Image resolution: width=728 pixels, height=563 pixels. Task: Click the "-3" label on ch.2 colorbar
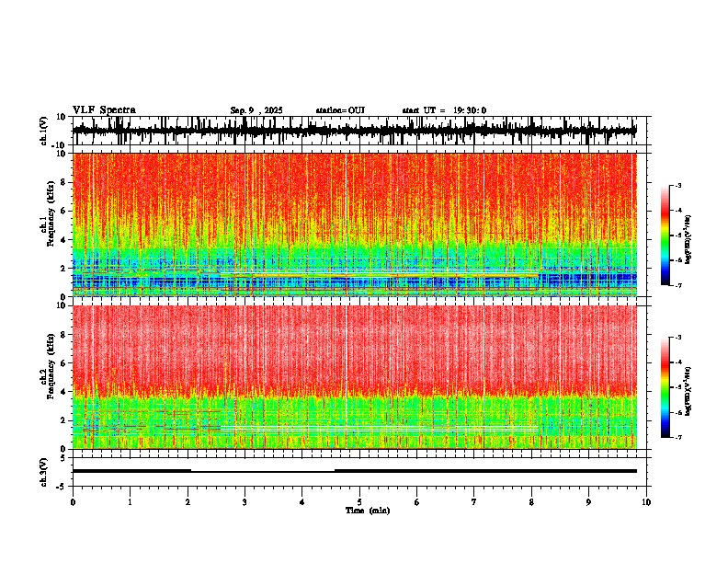[678, 338]
